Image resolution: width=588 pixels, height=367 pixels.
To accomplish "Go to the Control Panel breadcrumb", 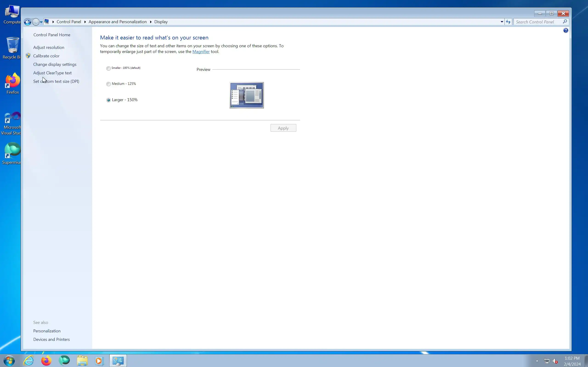I will point(69,22).
